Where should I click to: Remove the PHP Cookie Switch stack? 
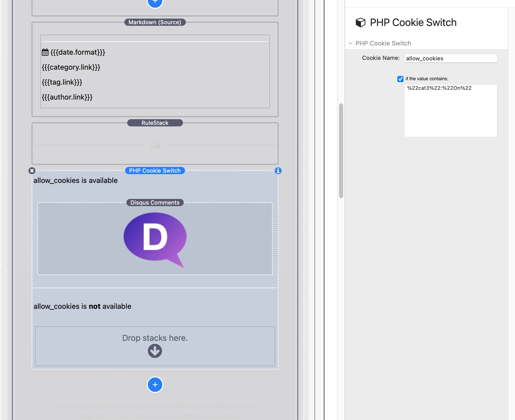click(x=32, y=171)
